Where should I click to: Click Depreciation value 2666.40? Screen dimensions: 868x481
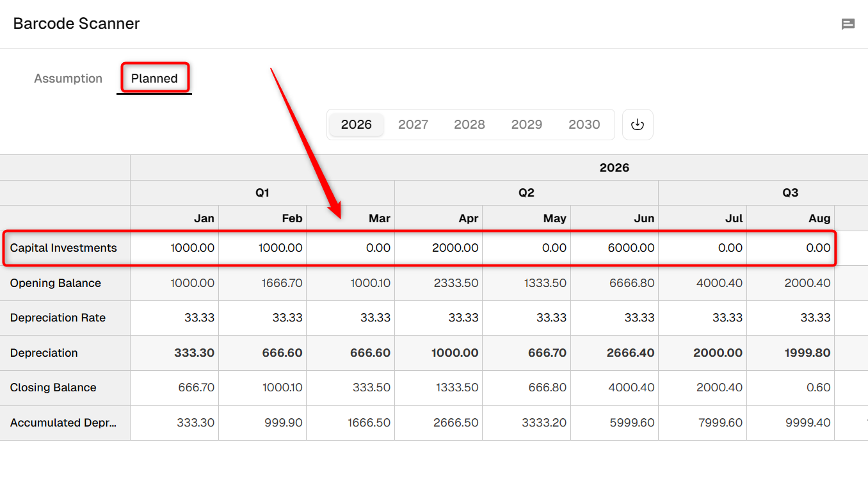pos(631,353)
